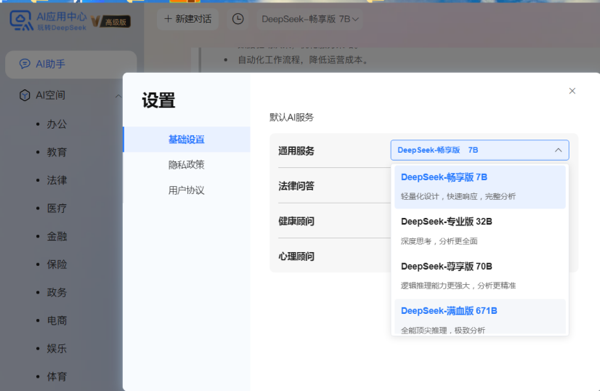Select DeepSeek-满血版 671B option

coord(480,318)
